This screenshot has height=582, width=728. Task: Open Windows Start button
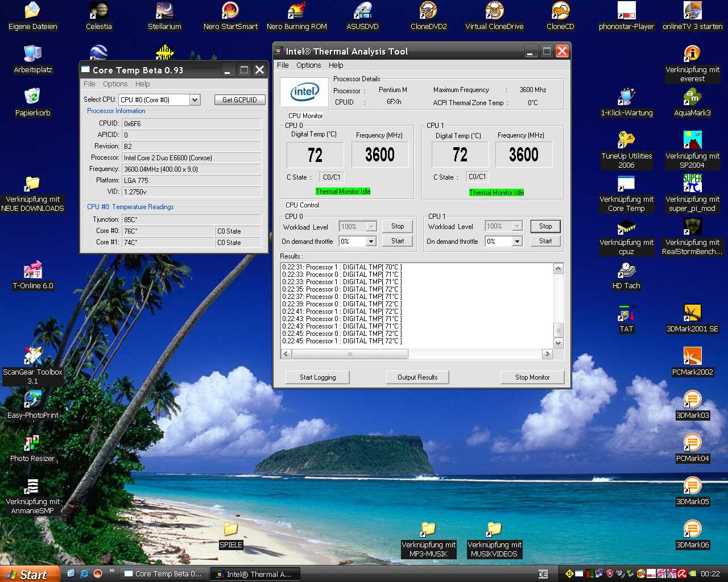(x=30, y=574)
